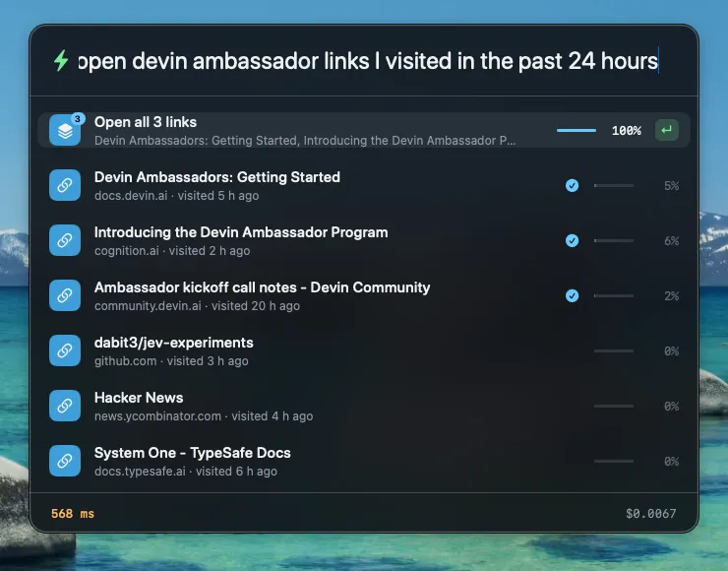Open 'Ambassador kickoff call notes - Devin Community'
Screen dimensions: 728x571
(262, 287)
